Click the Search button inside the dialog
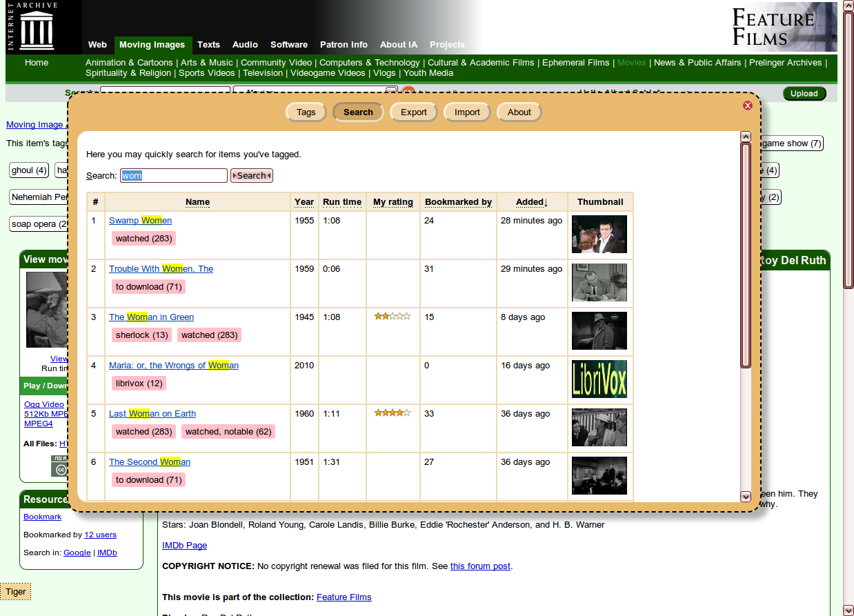854x616 pixels. coord(251,175)
